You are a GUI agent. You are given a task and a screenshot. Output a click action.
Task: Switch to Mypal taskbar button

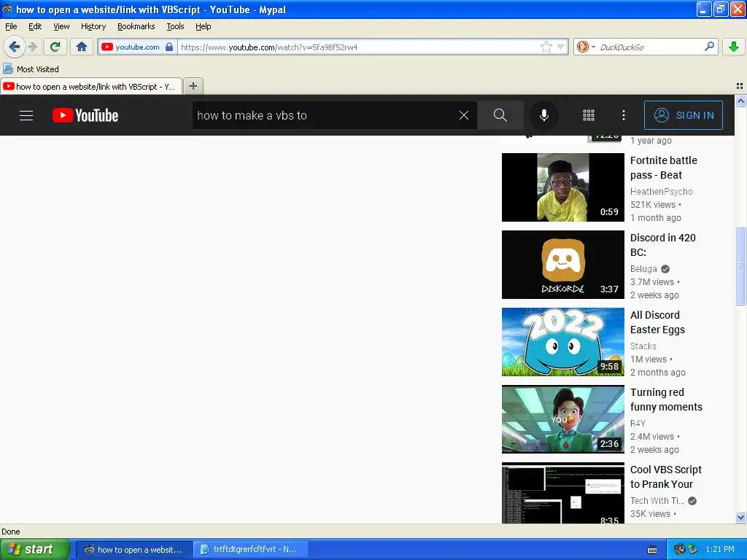point(134,549)
